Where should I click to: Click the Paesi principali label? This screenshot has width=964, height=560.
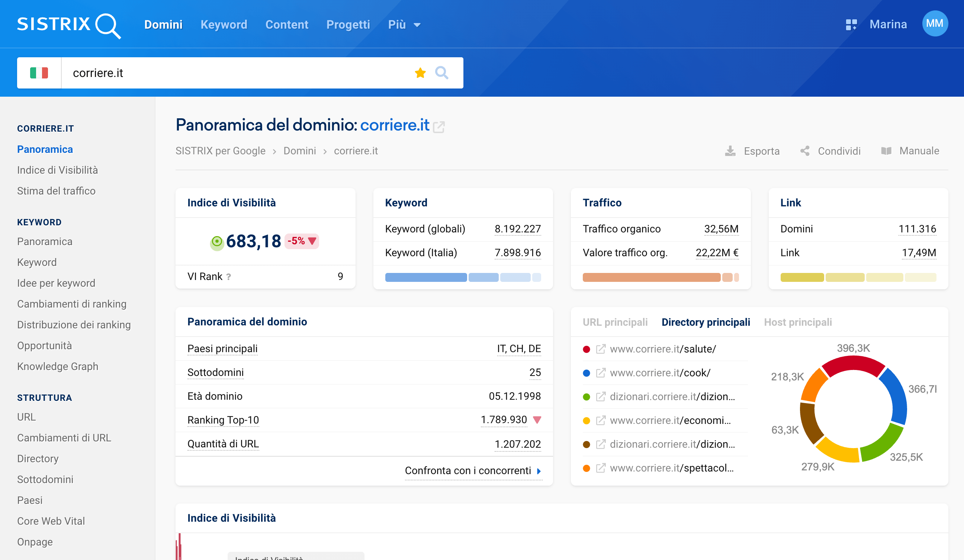222,348
